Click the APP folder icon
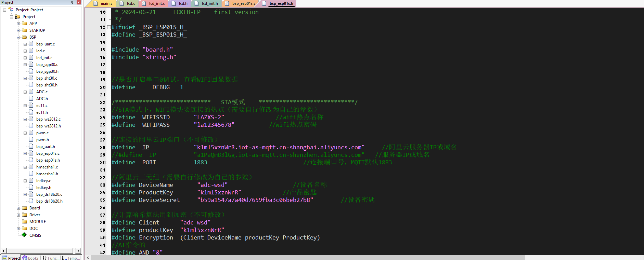This screenshot has height=260, width=644. coord(24,24)
